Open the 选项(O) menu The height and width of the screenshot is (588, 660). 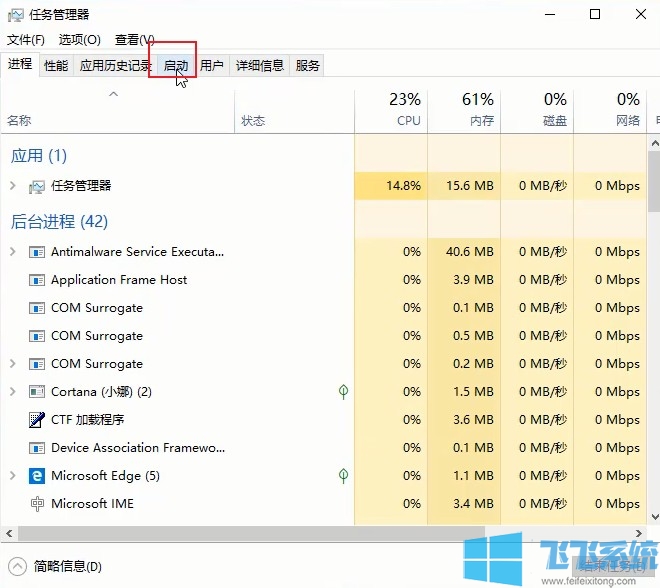click(80, 40)
